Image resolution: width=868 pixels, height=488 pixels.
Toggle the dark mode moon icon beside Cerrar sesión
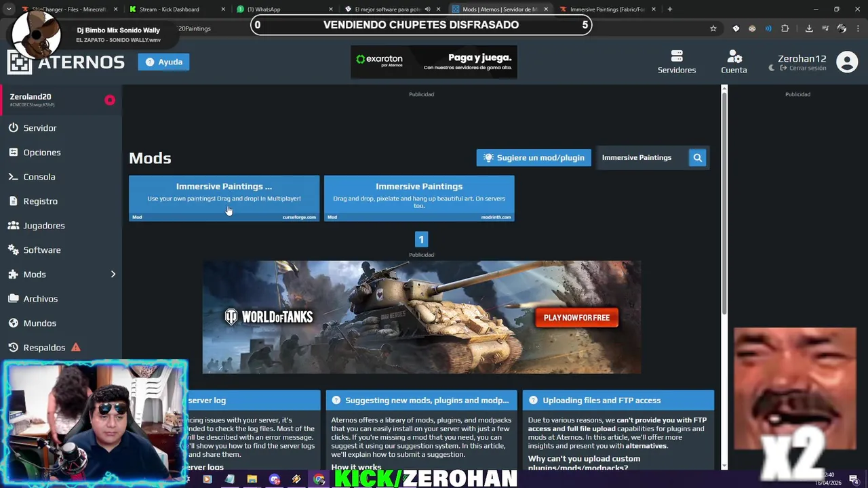tap(772, 68)
